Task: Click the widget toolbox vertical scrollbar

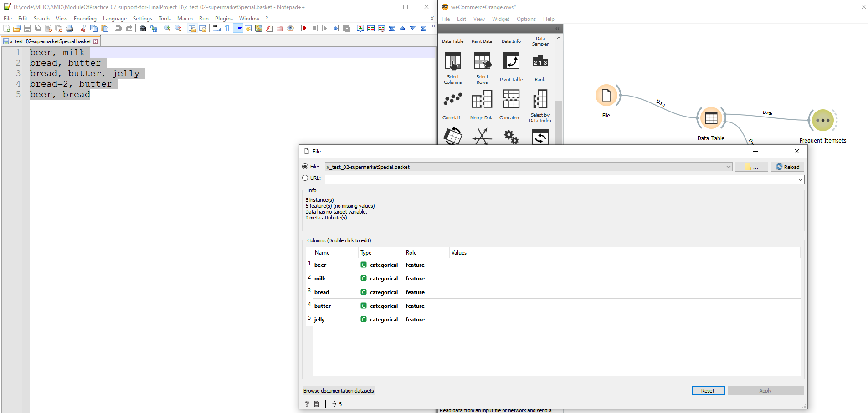Action: (x=559, y=123)
